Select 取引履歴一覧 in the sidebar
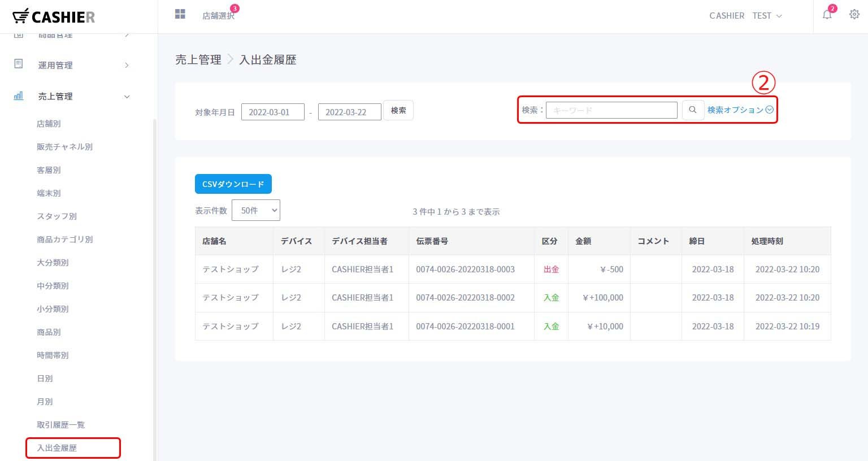 pyautogui.click(x=60, y=425)
